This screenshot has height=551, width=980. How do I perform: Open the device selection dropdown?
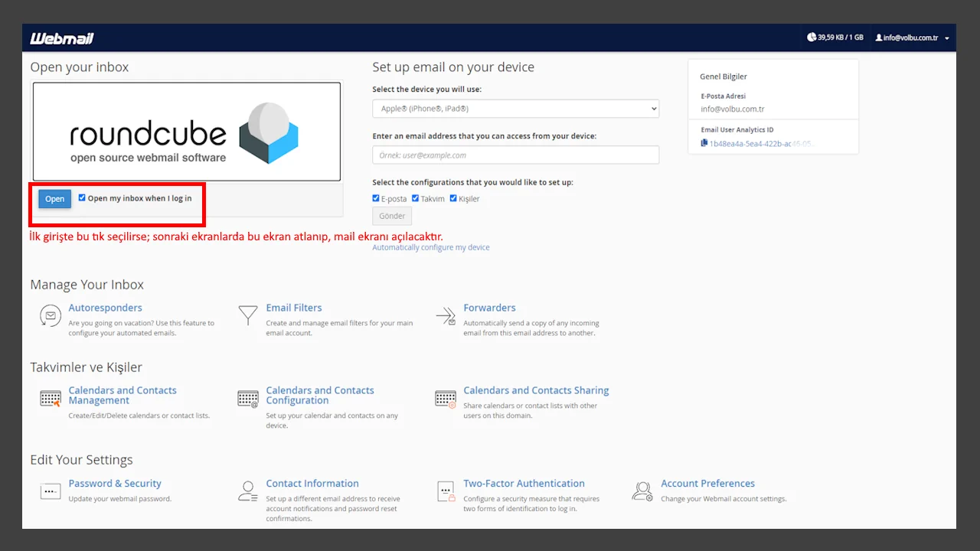pyautogui.click(x=514, y=108)
